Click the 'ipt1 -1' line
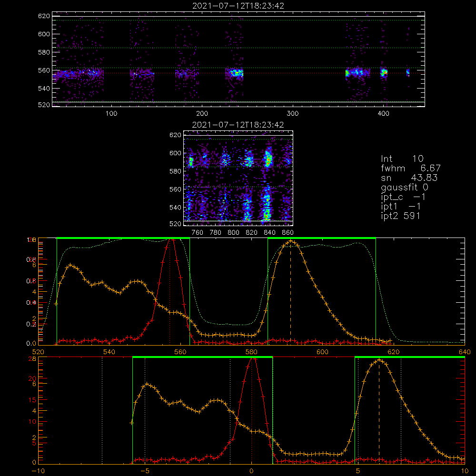 point(401,207)
